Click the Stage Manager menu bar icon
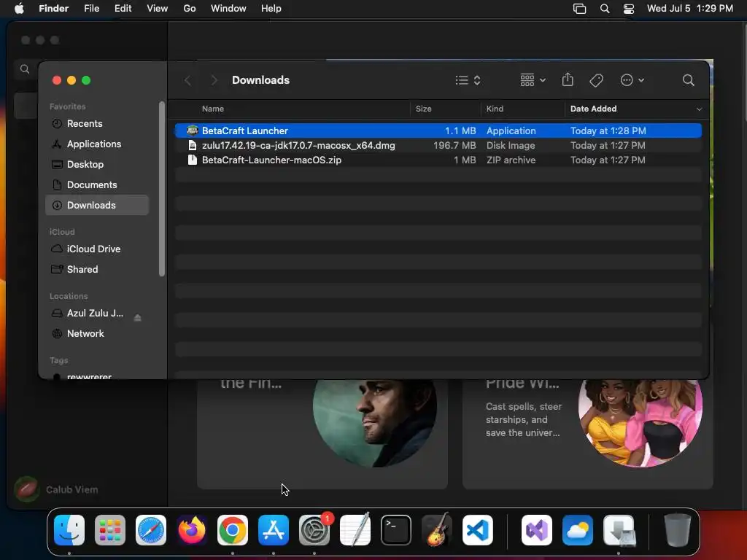747x560 pixels. coord(579,9)
